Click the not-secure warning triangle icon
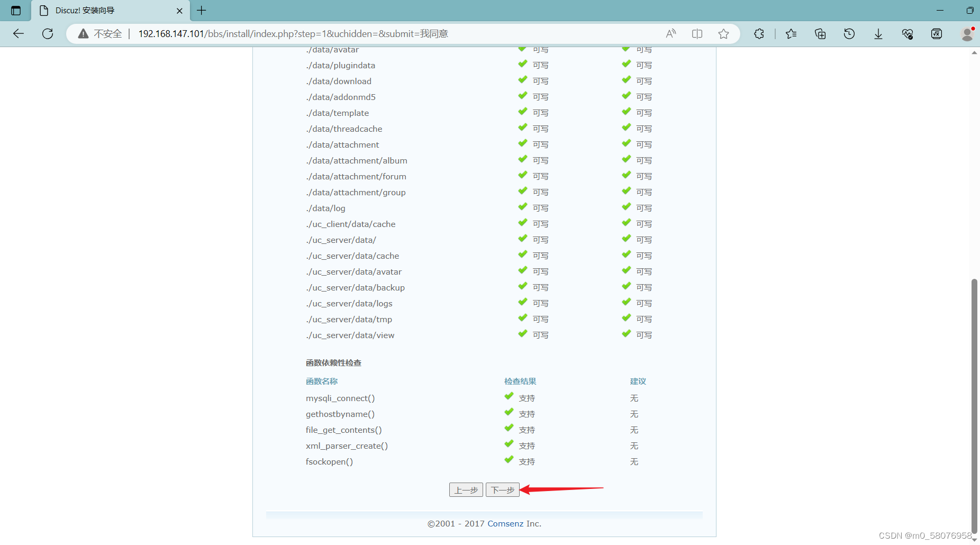 [x=83, y=34]
